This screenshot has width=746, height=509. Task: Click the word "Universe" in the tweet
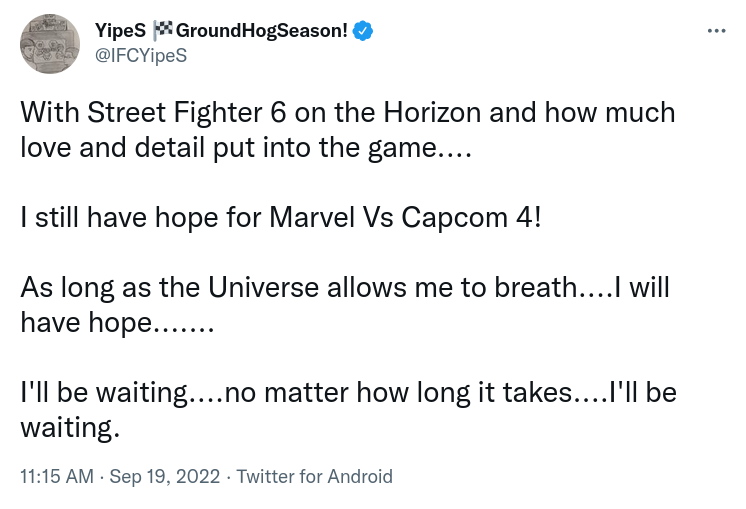click(266, 288)
